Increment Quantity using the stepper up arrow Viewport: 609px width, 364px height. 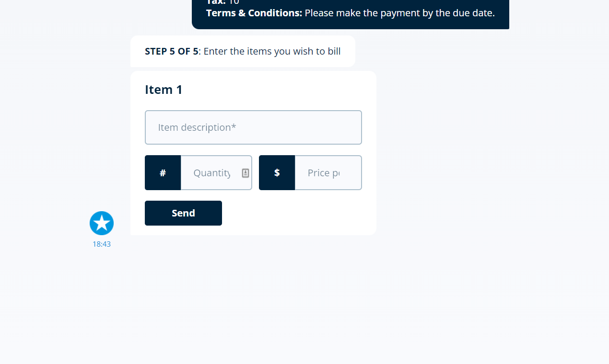point(246,171)
